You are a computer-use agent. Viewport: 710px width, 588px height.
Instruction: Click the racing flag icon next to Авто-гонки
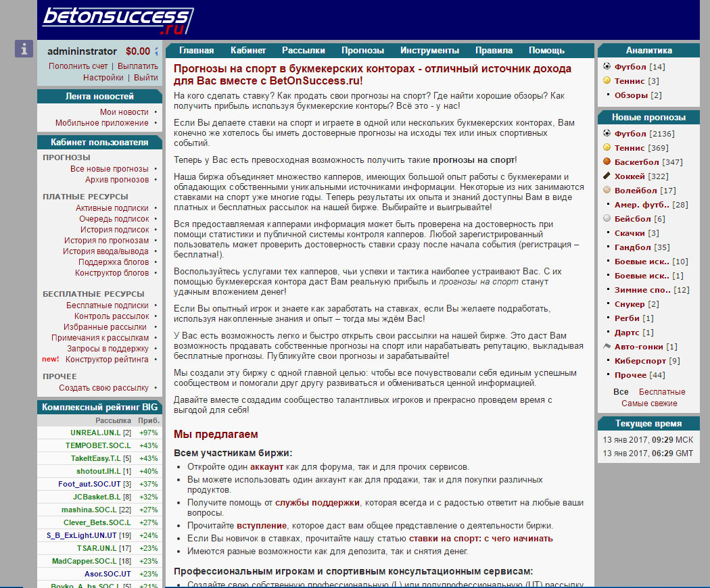click(x=607, y=346)
